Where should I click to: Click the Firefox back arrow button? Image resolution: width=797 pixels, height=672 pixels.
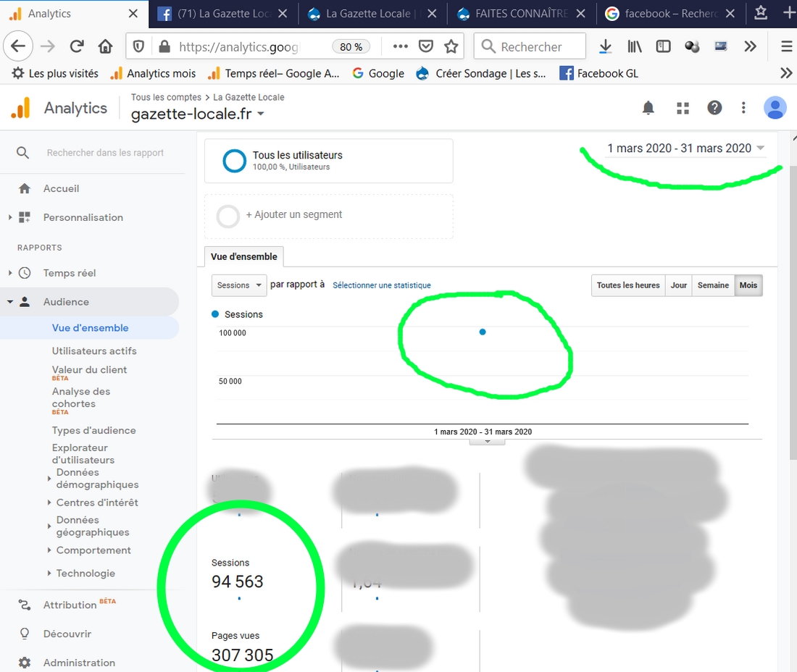point(18,47)
